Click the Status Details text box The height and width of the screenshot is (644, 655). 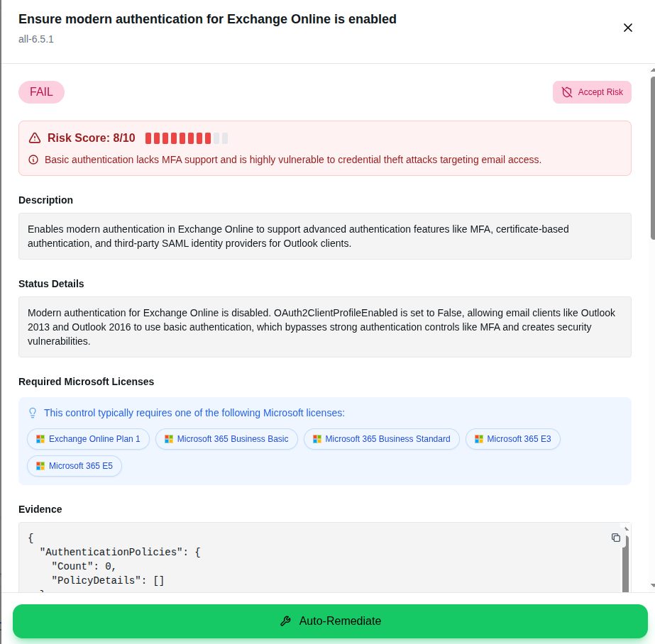point(324,327)
